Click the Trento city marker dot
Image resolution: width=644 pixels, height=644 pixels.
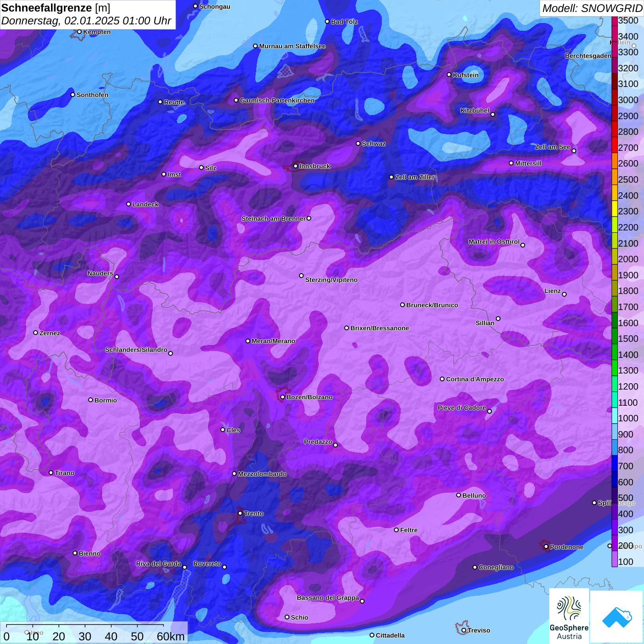click(x=240, y=513)
